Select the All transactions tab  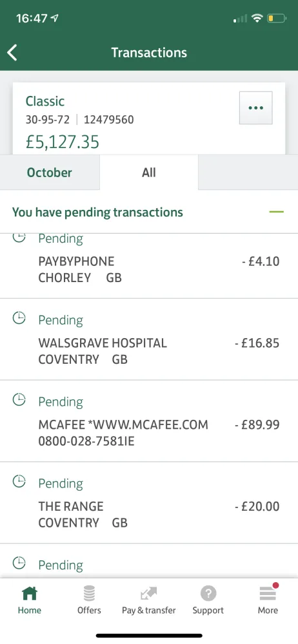click(148, 173)
